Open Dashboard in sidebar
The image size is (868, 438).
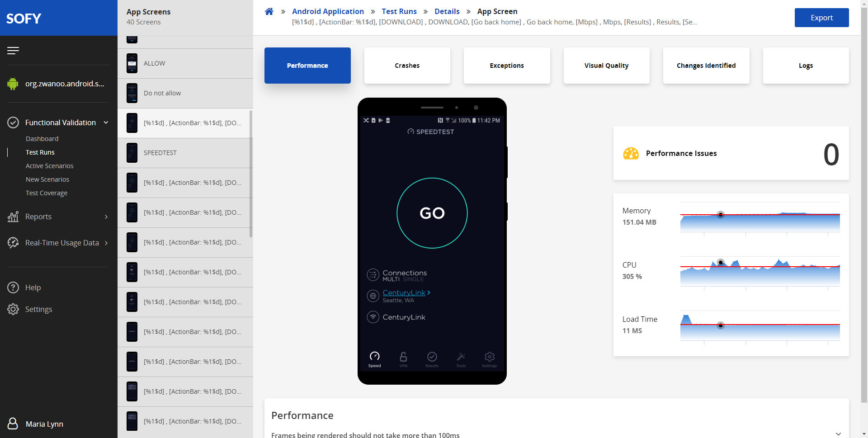[x=42, y=139]
